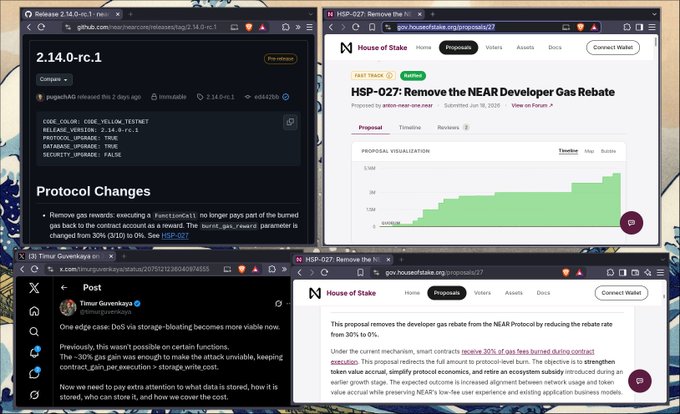Viewport: 680px width, 414px height.
Task: Go back using arrow beside Post heading
Action: pyautogui.click(x=64, y=287)
